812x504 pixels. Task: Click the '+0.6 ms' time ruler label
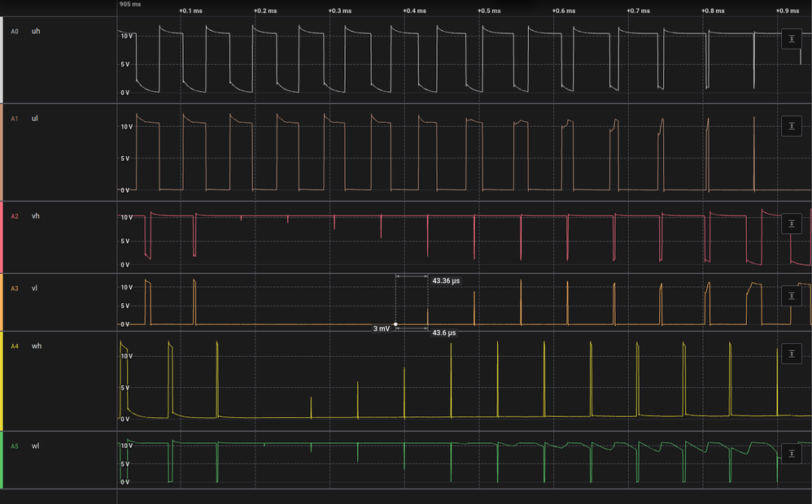[563, 11]
